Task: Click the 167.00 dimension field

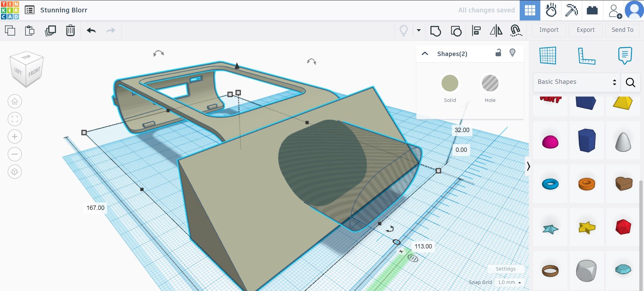Action: coord(95,208)
